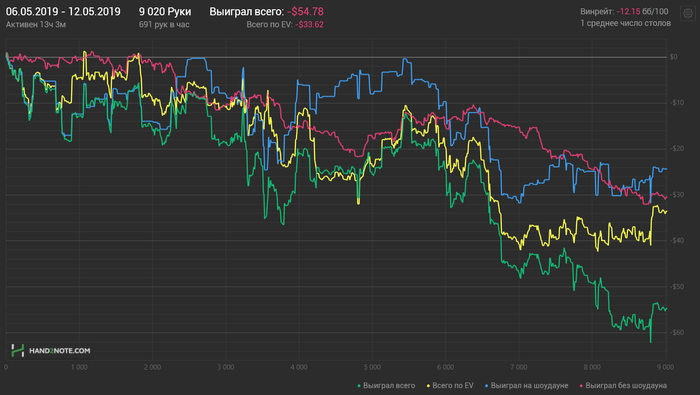This screenshot has height=395, width=700.
Task: Click the x-axis label 3 000
Action: point(225,367)
